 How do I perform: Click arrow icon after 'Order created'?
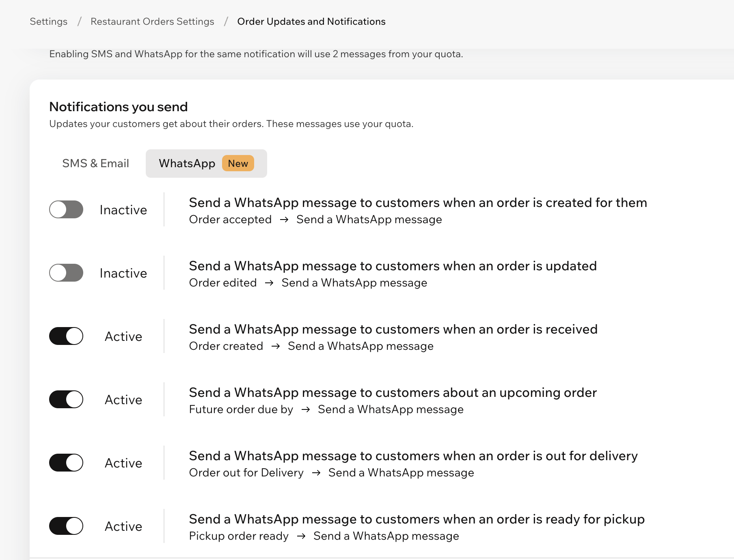(x=276, y=346)
